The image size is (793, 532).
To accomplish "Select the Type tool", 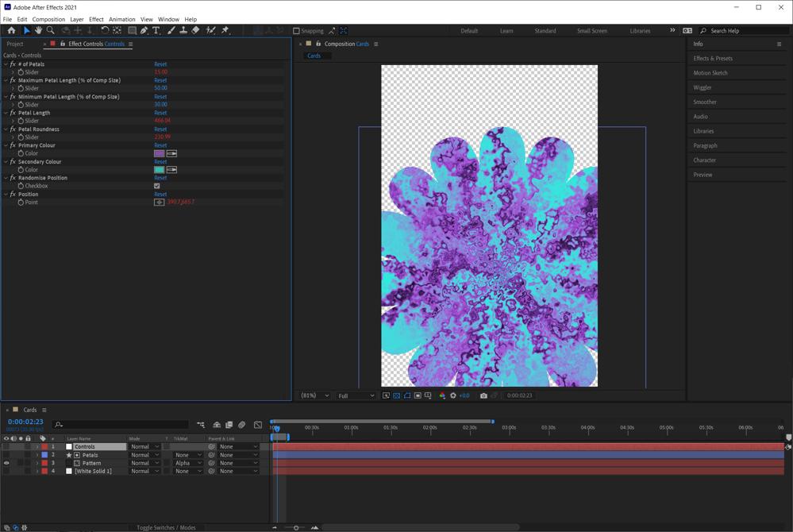I will click(x=156, y=30).
